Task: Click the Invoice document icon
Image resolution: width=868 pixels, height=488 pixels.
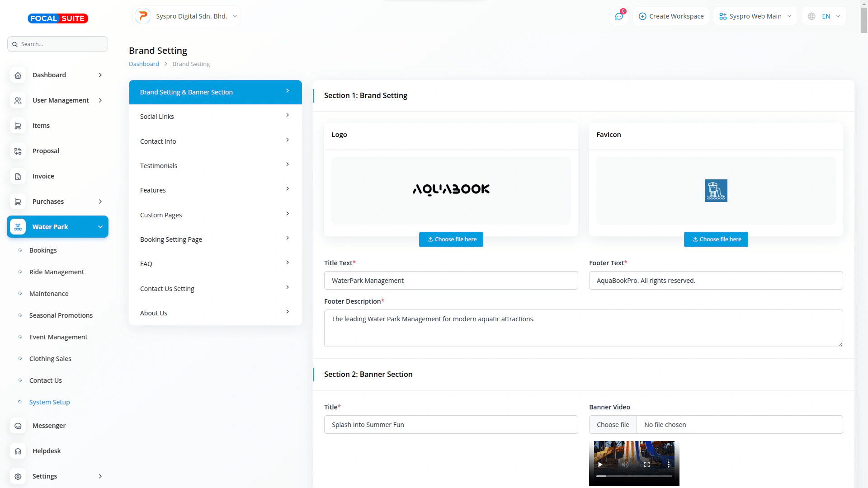Action: (18, 177)
